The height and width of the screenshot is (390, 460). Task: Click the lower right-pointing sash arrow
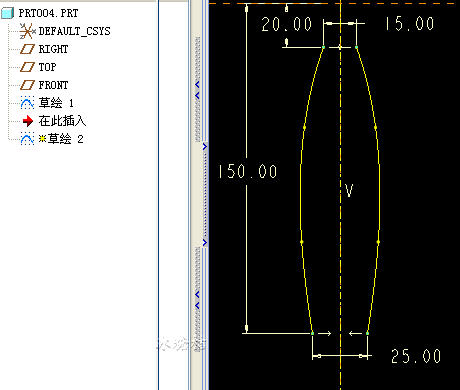pyautogui.click(x=205, y=242)
